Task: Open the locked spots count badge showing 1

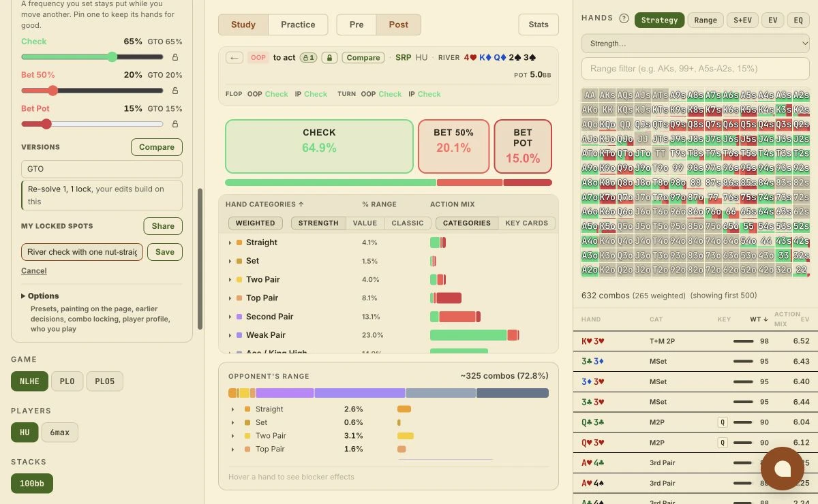Action: (309, 58)
